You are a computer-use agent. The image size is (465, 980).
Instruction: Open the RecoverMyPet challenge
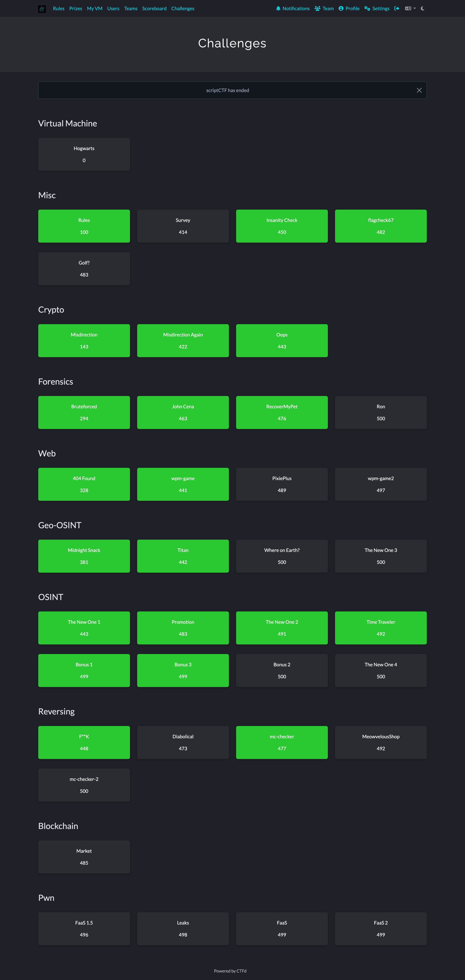(x=282, y=412)
